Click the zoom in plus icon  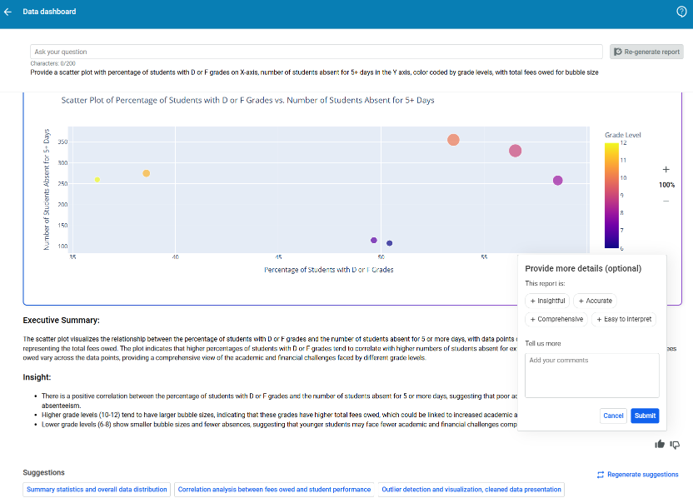click(666, 169)
